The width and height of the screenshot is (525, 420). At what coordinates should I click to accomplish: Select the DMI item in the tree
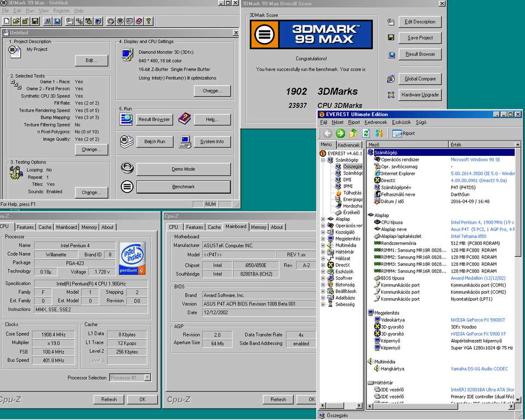[347, 179]
